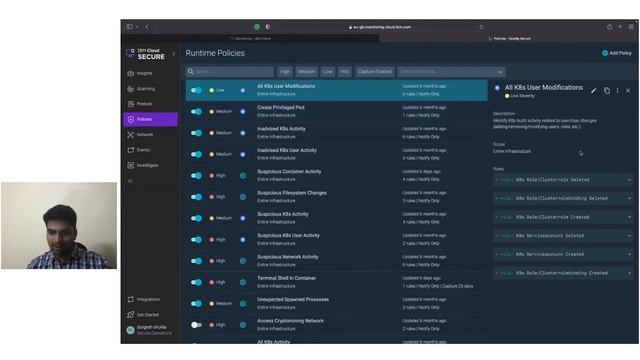Open Terminal Shell in Container policy name
Viewport: 640px width, 360px height.
point(287,278)
